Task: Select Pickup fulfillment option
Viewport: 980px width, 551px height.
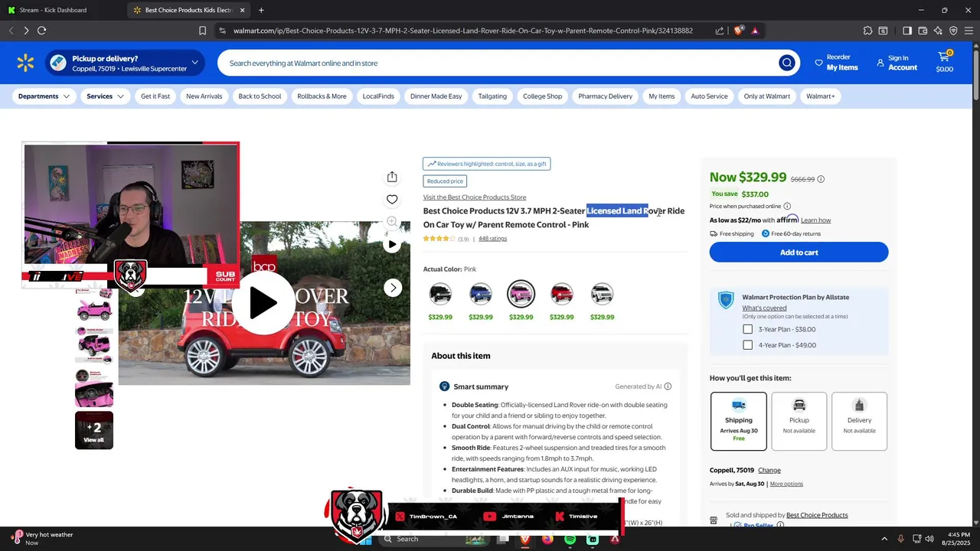Action: click(x=799, y=421)
